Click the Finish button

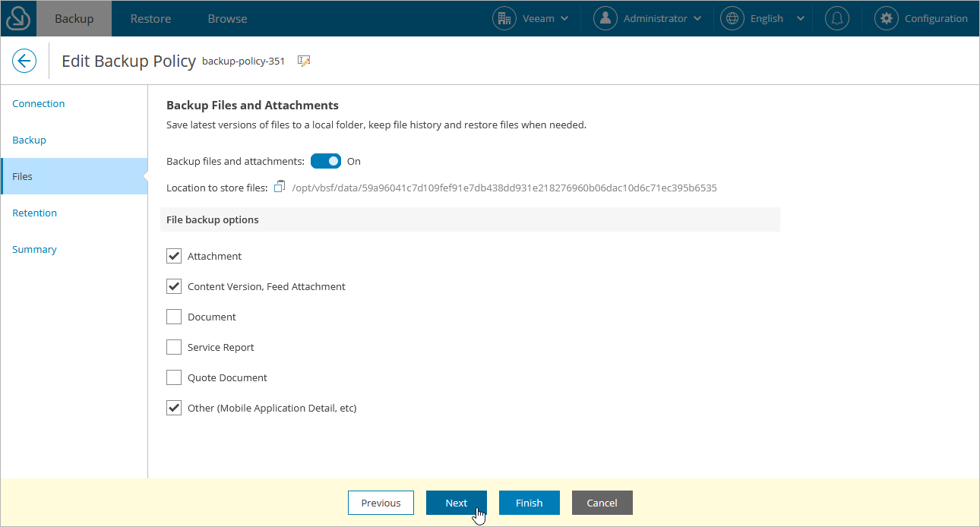pos(530,503)
